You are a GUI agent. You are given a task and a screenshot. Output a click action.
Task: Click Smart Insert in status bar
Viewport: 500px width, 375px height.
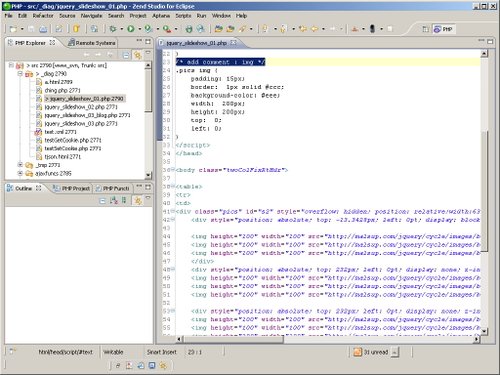162,352
